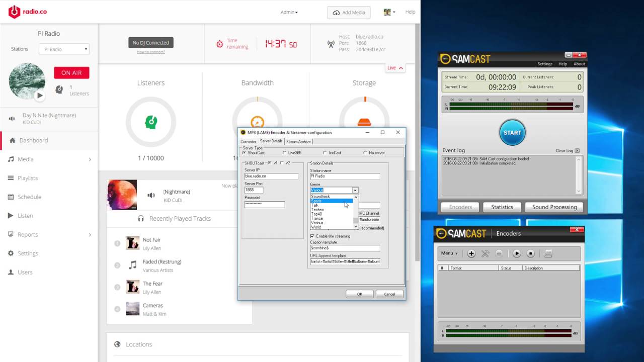644x362 pixels.
Task: Select the ShoutCast server type radio button
Action: point(245,153)
